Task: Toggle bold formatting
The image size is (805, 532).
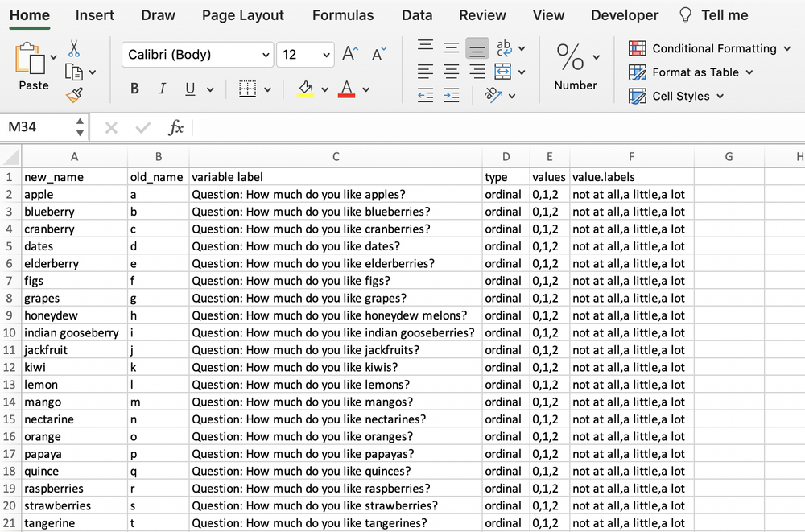Action: click(x=134, y=88)
